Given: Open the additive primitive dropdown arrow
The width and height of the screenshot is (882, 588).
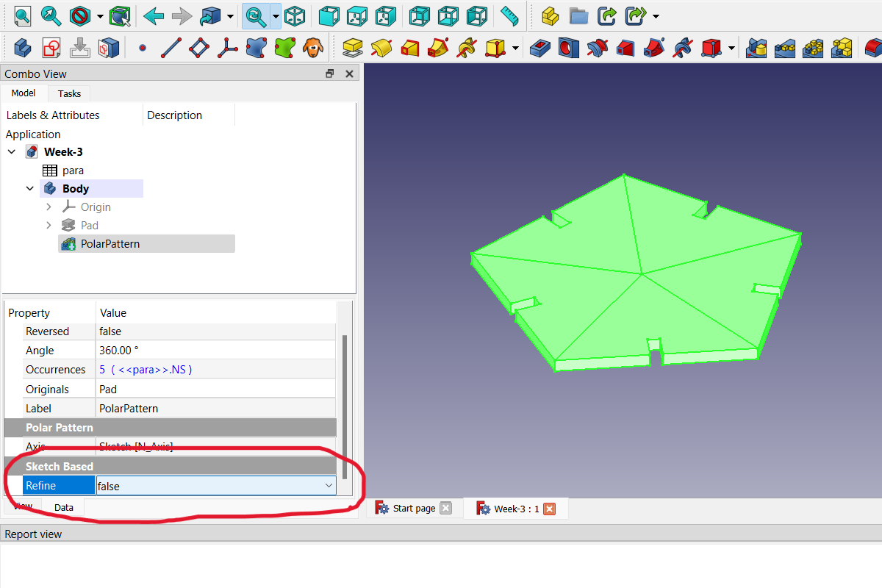Looking at the screenshot, I should tap(515, 49).
